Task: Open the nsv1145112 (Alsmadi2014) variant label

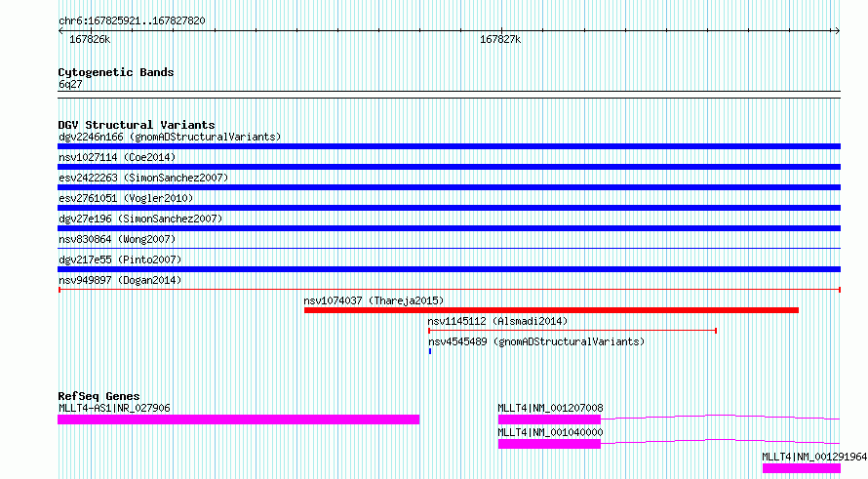Action: click(x=497, y=321)
